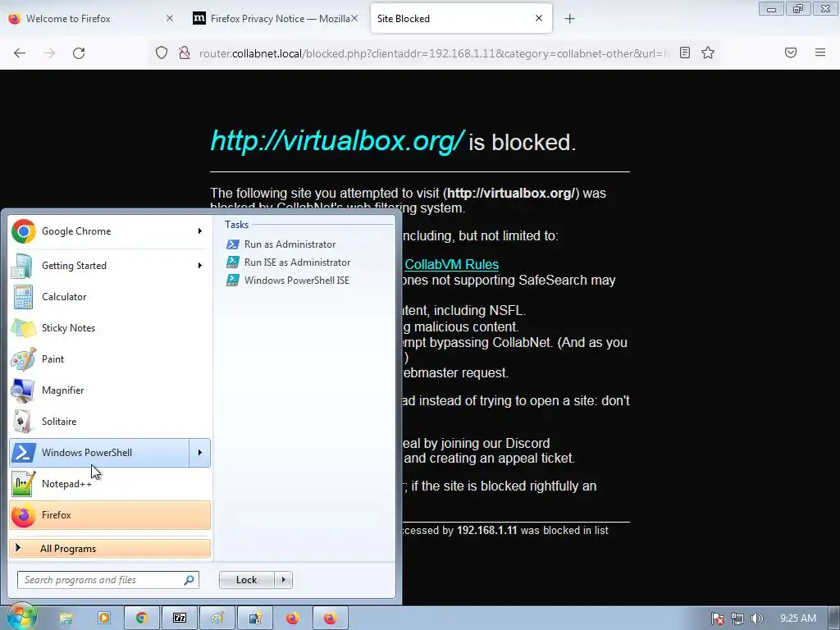The height and width of the screenshot is (630, 840).
Task: Bookmark this page with the star icon
Action: (x=708, y=52)
